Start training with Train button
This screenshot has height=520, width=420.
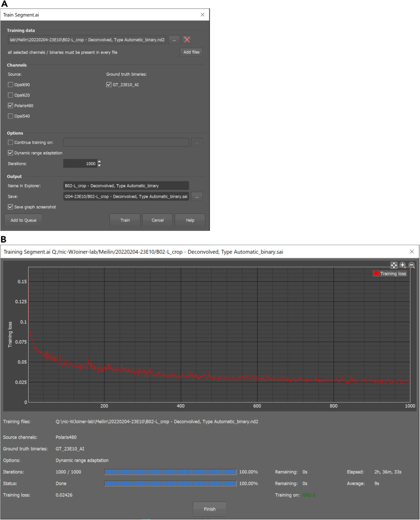click(125, 220)
